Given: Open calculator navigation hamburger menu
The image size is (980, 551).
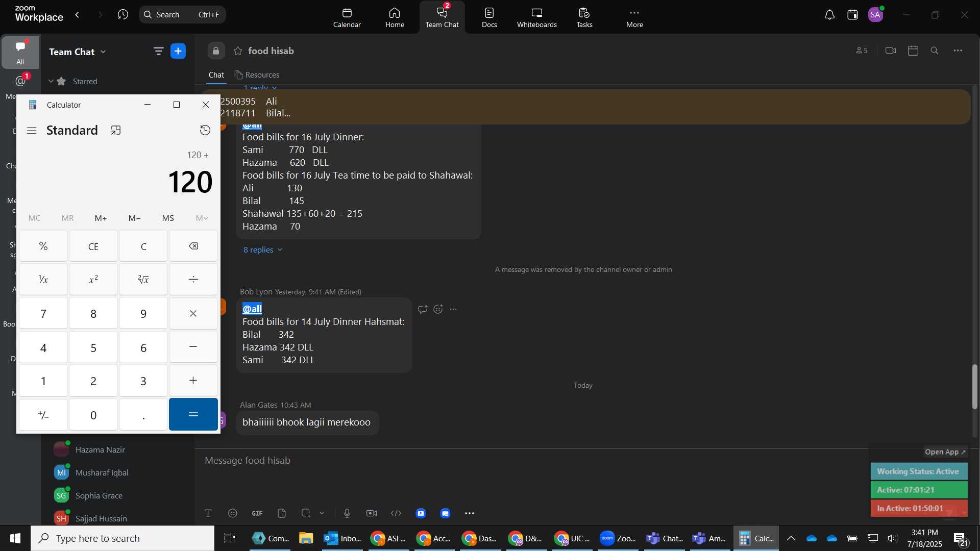Looking at the screenshot, I should [x=32, y=131].
